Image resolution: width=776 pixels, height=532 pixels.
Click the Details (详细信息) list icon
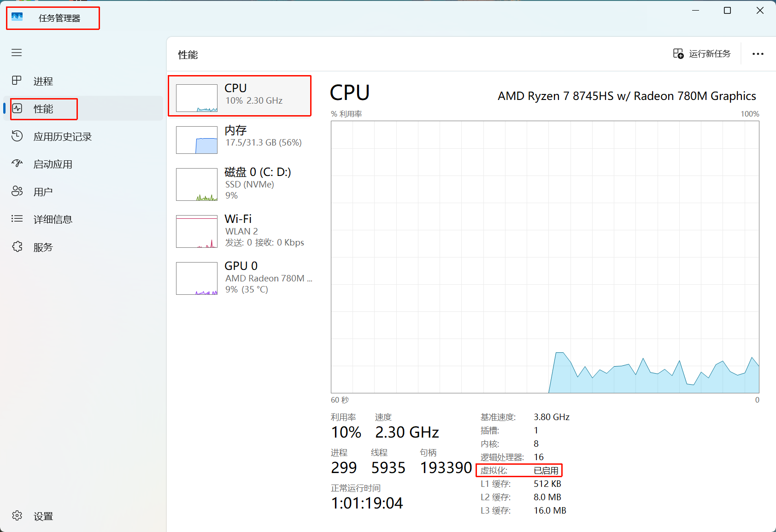point(17,219)
